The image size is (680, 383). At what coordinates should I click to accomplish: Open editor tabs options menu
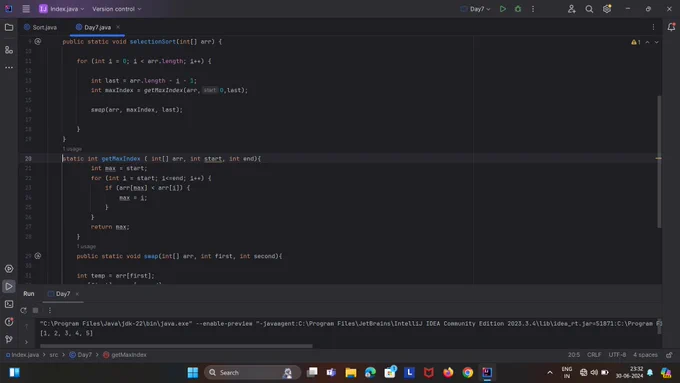click(654, 27)
